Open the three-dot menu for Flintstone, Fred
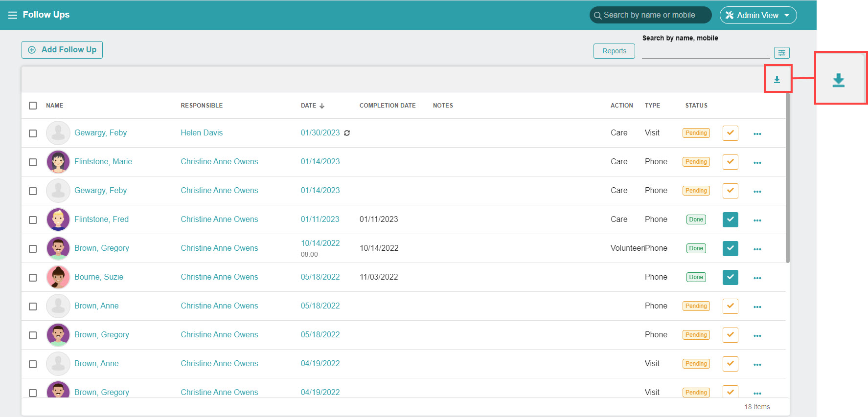 tap(757, 220)
